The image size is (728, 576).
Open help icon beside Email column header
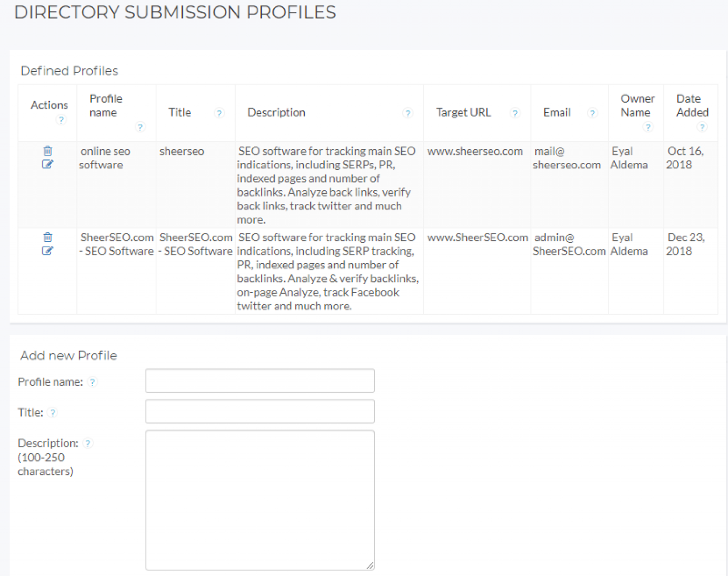click(592, 113)
